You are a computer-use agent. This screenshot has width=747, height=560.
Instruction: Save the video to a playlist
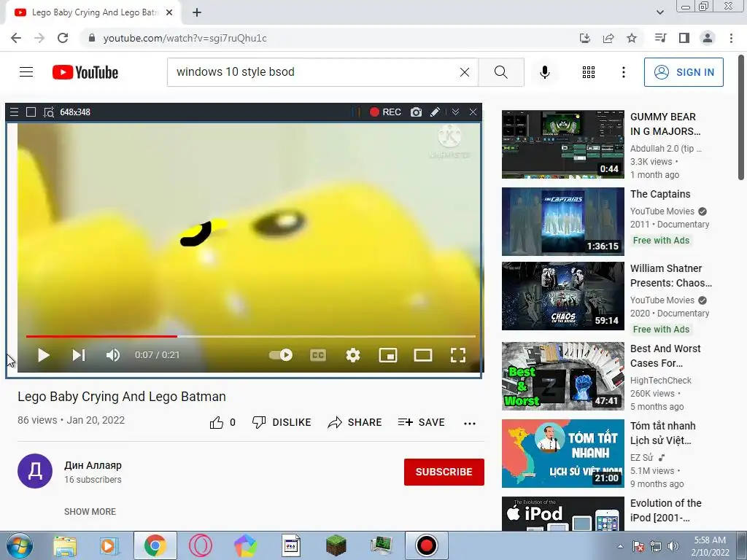point(422,422)
